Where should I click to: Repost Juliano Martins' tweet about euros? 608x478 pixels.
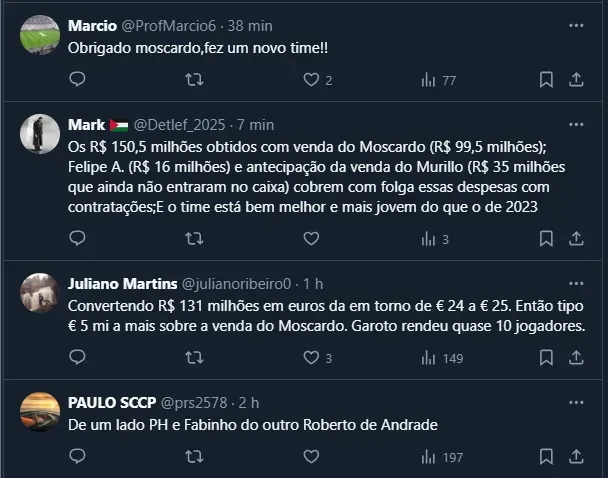click(195, 357)
